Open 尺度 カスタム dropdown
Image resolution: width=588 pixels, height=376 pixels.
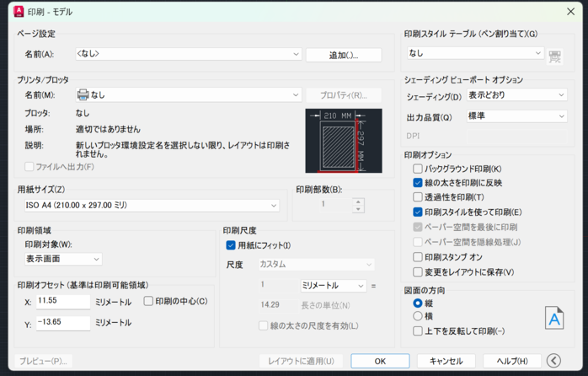click(317, 264)
